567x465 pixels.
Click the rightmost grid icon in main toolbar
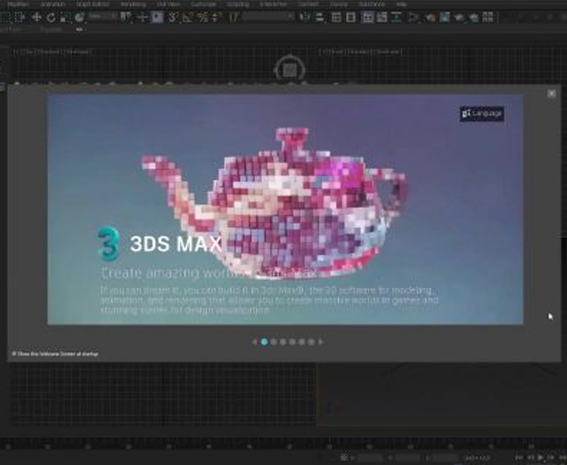click(x=488, y=17)
